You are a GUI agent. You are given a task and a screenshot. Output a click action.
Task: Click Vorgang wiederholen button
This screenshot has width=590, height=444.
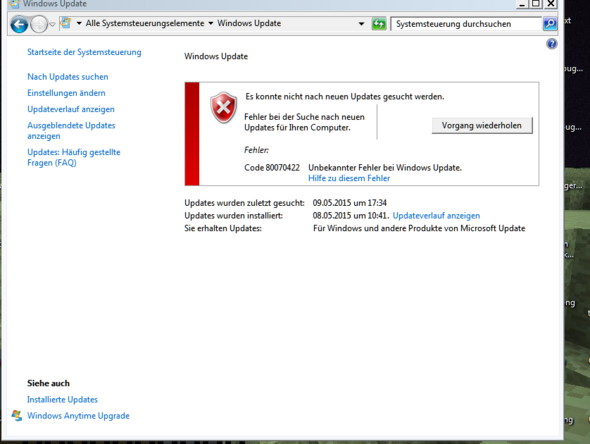click(x=482, y=125)
